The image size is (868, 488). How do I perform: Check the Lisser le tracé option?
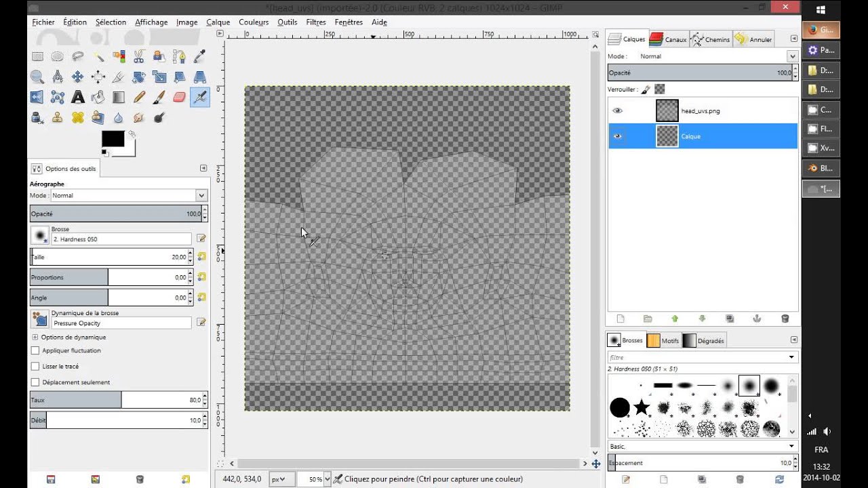click(35, 366)
